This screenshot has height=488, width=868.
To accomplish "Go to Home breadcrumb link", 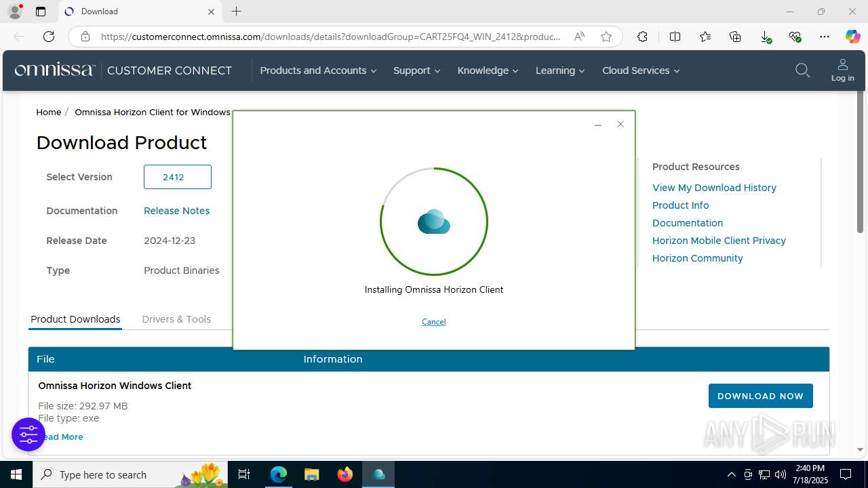I will pyautogui.click(x=48, y=112).
